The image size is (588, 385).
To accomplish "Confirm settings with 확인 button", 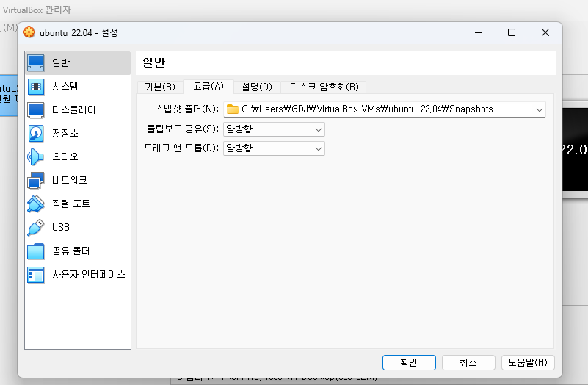I will tap(409, 362).
